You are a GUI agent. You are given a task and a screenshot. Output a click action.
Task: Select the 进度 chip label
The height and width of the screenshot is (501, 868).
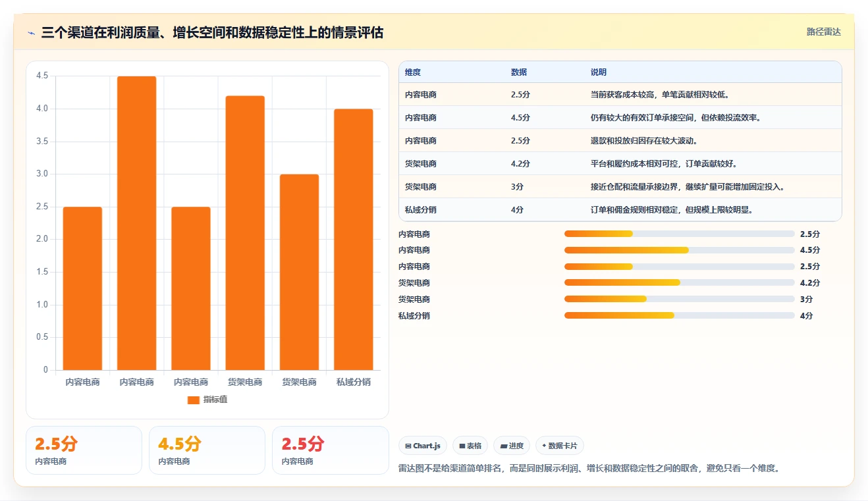click(x=516, y=446)
